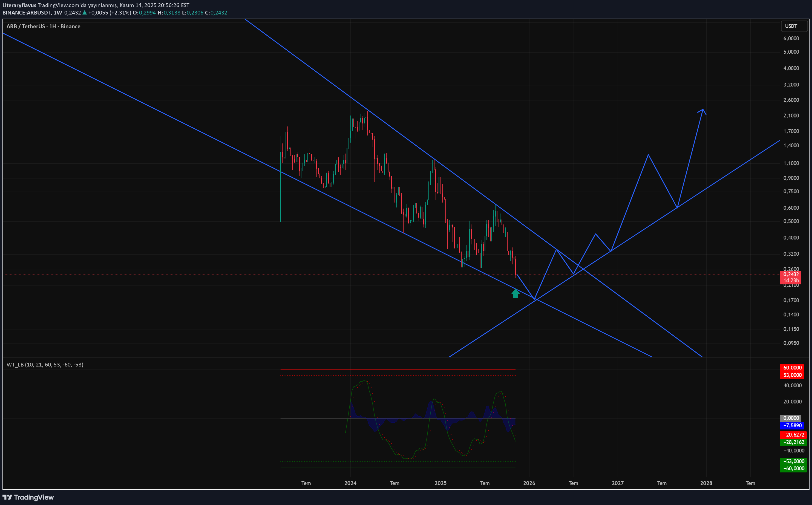The image size is (812, 505).
Task: Click the blue -7,5890 indicator value label
Action: pyautogui.click(x=792, y=426)
